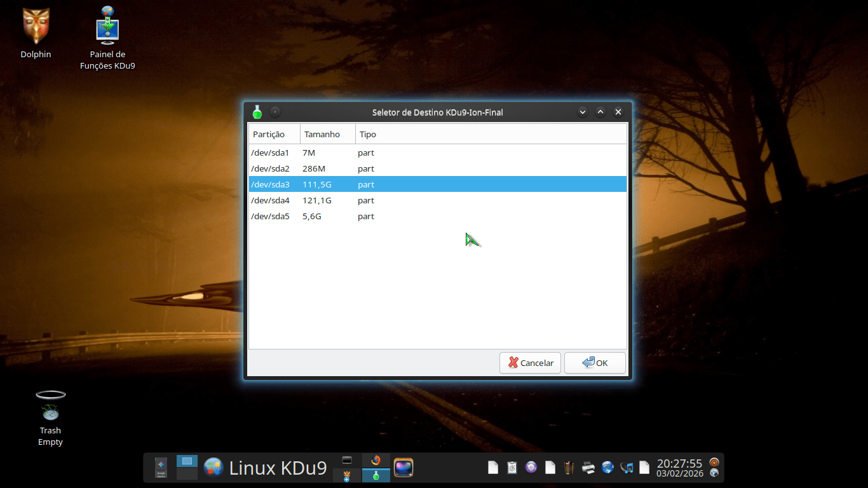Click the clock showing 20:27:55
This screenshot has width=868, height=488.
click(x=679, y=464)
